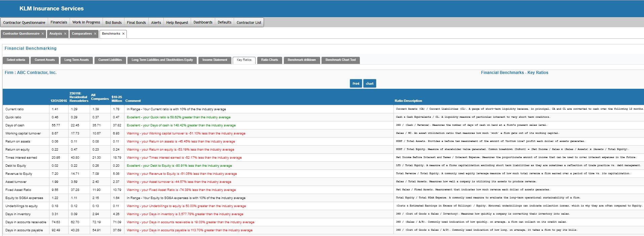Open the Dashboards menu
This screenshot has width=644, height=236.
point(203,22)
